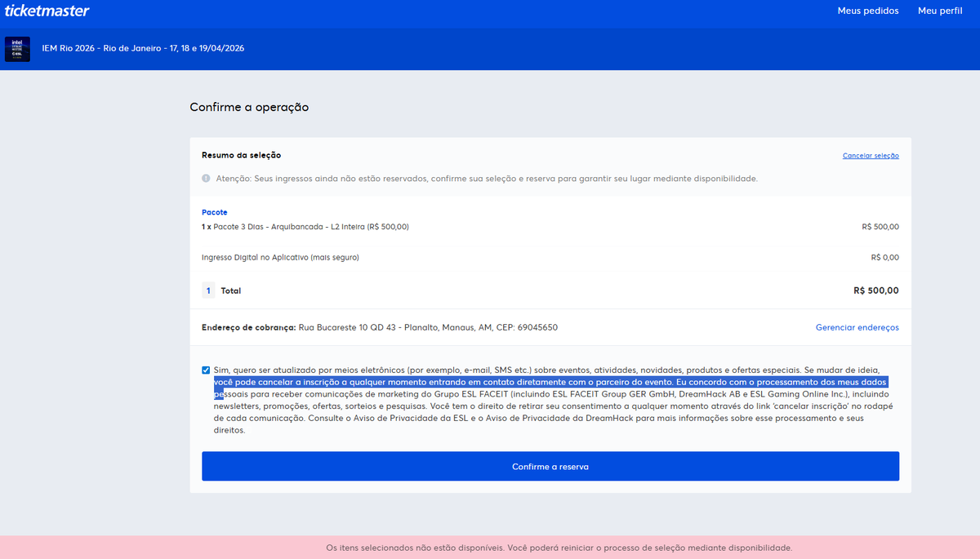Screen dimensions: 980x559
Task: Click the IEM Rio 2026 event thumbnail
Action: (x=17, y=49)
